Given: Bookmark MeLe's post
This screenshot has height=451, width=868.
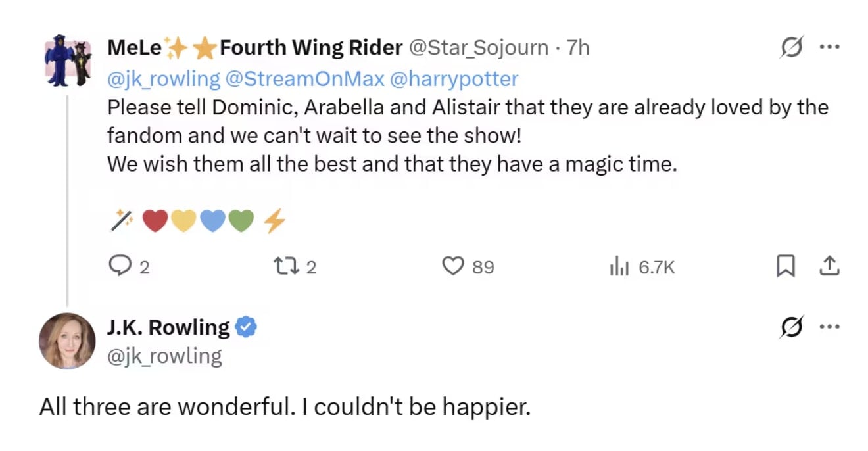Looking at the screenshot, I should tap(784, 266).
